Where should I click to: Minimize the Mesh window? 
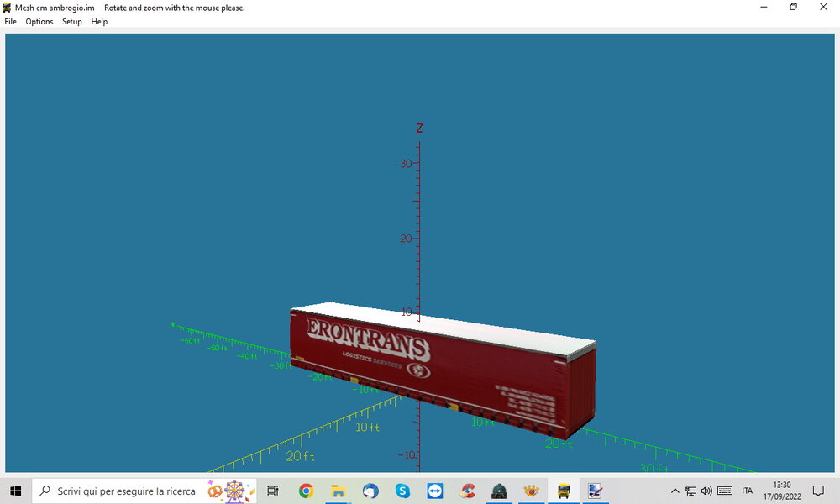[x=764, y=7]
